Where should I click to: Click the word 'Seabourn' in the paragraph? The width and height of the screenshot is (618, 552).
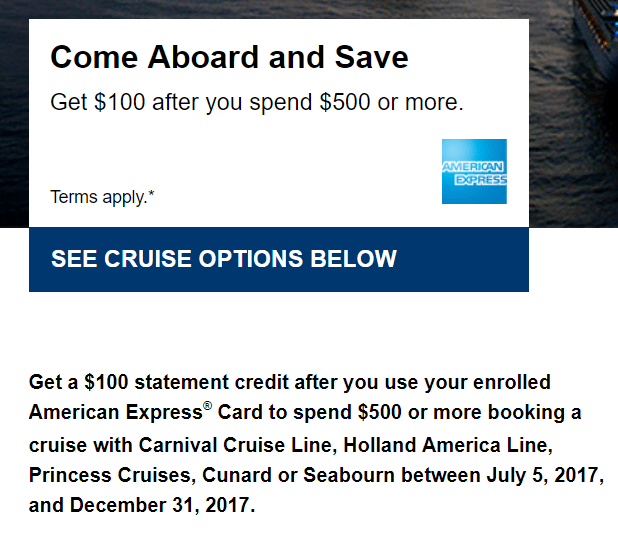(349, 475)
